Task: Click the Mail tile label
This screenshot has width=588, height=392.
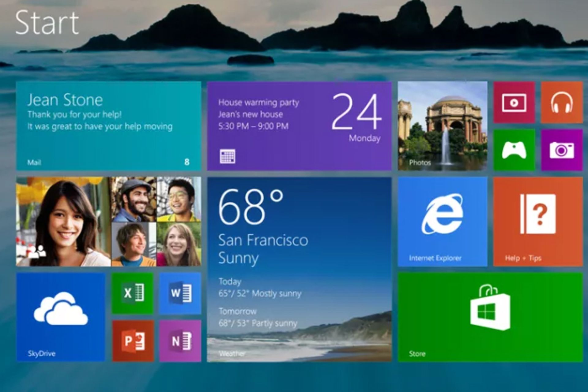Action: [x=34, y=162]
